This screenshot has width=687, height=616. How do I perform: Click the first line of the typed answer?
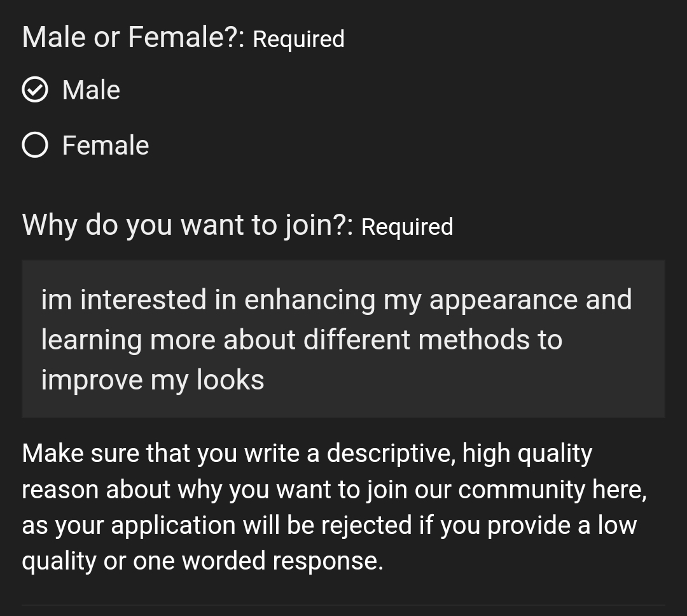(336, 299)
